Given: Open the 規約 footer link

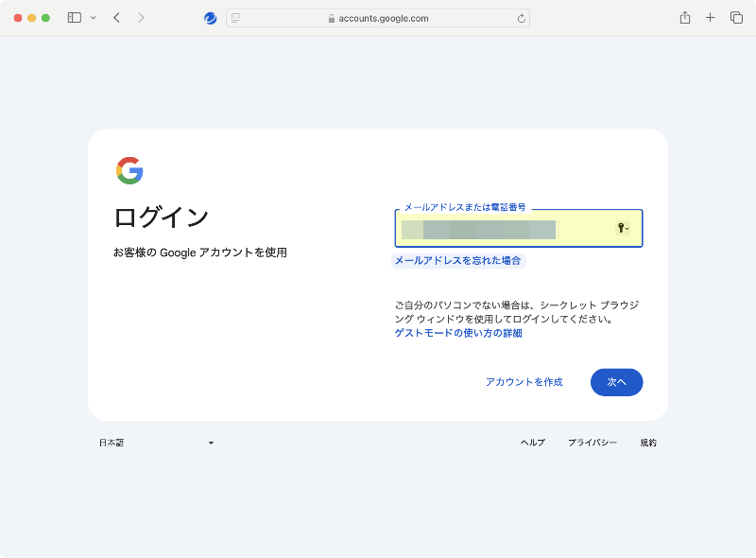Looking at the screenshot, I should pos(648,443).
